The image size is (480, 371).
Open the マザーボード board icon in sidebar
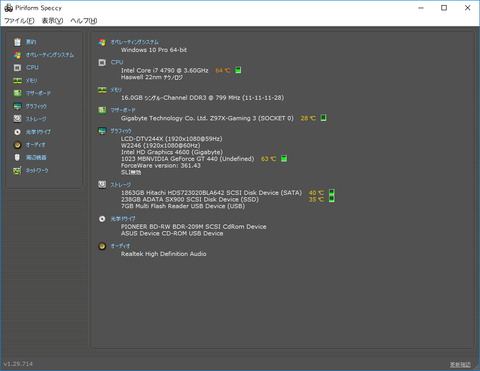coord(17,93)
